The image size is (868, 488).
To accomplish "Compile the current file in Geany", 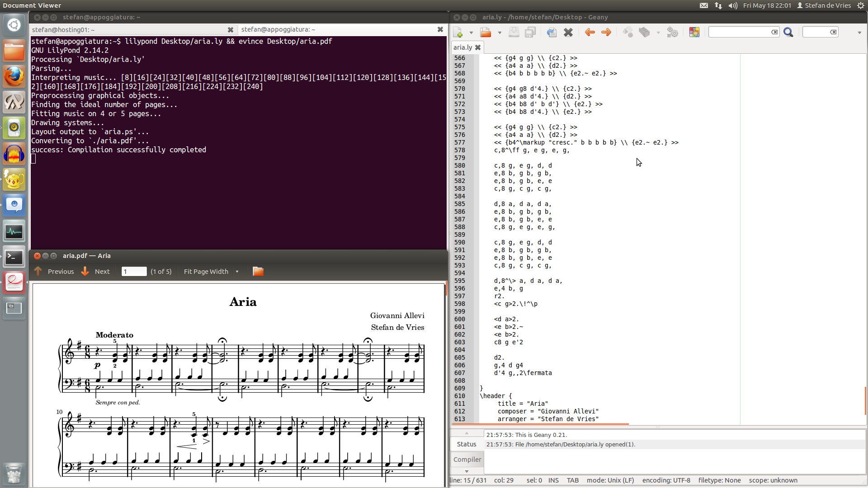I will (628, 32).
